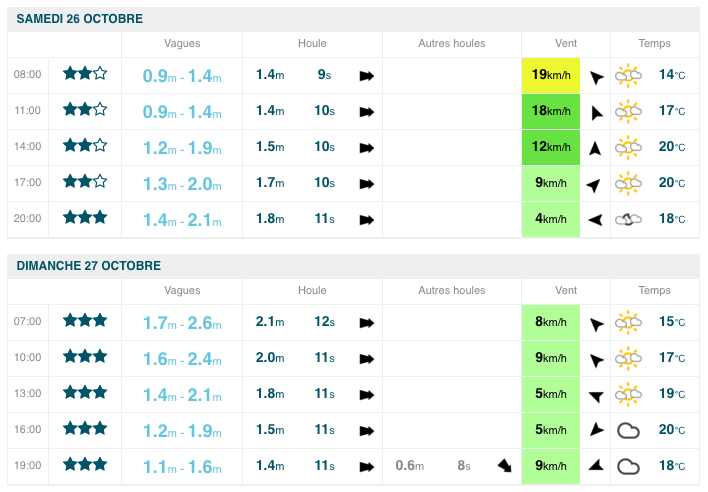Select the Dimanche 27 Octobre header
Viewport: 708px width, 492px height.
coord(89,266)
